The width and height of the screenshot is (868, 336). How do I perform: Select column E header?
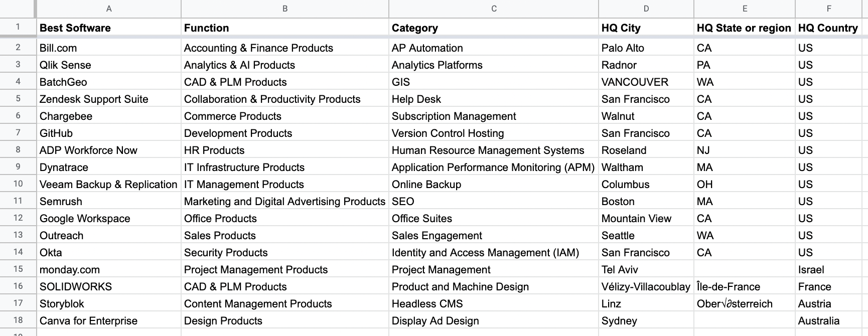click(745, 9)
